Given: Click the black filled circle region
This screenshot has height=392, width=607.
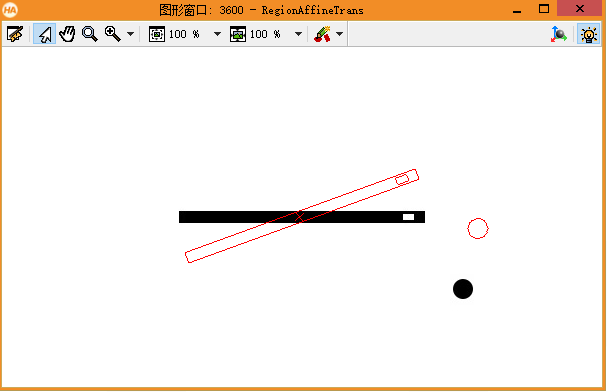Looking at the screenshot, I should click(x=463, y=289).
